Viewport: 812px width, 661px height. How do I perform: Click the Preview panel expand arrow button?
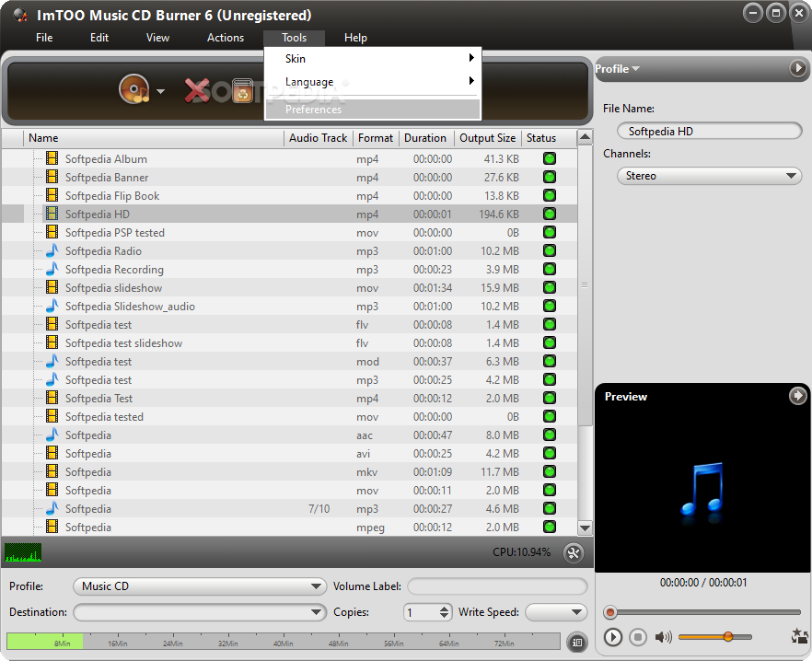[x=797, y=396]
